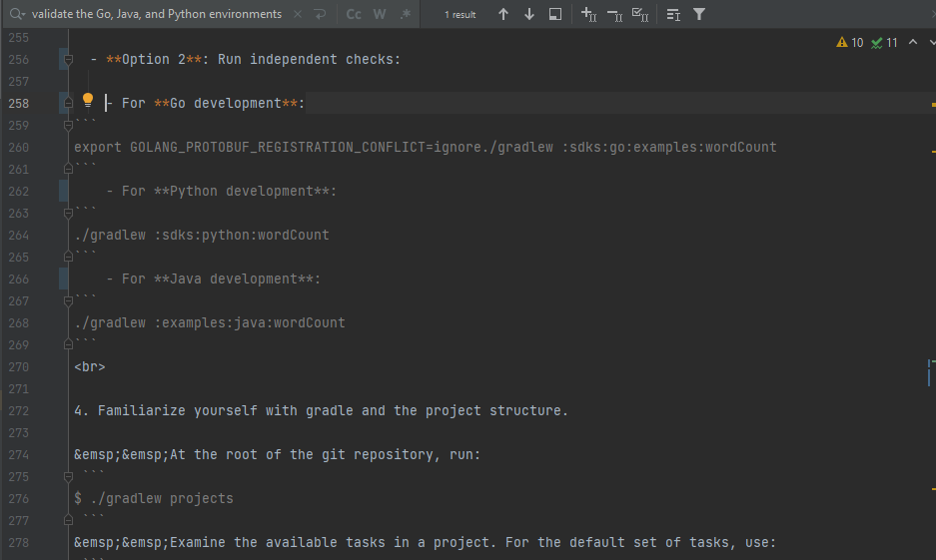Click '$ ./gradlew projects' line

(154, 498)
